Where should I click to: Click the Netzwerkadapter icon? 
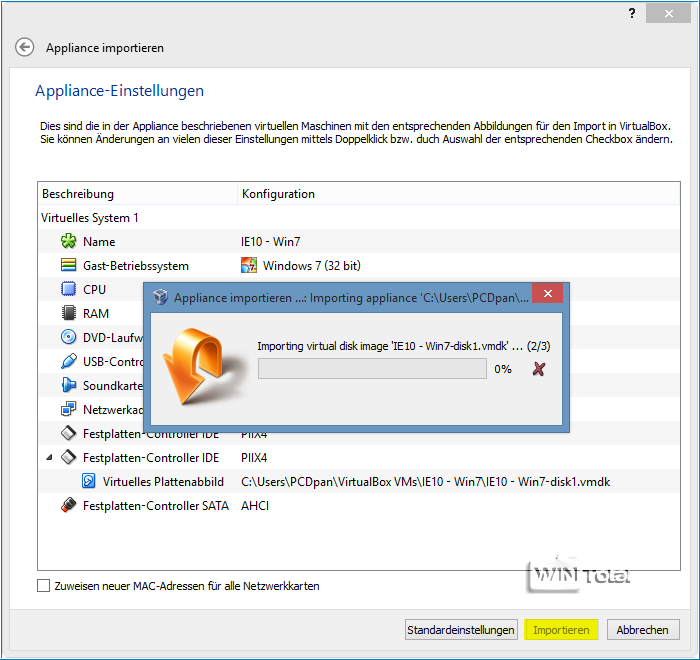click(x=68, y=409)
